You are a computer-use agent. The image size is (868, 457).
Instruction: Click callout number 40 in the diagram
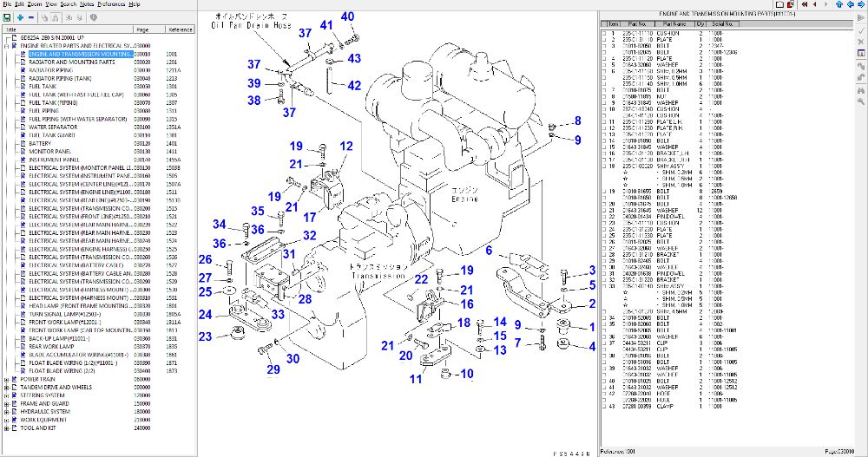347,16
